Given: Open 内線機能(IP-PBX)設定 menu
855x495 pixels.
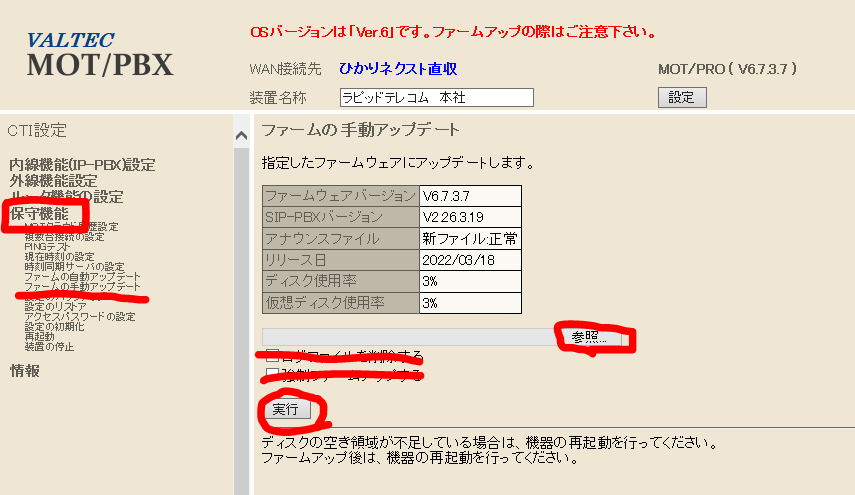Looking at the screenshot, I should point(82,165).
